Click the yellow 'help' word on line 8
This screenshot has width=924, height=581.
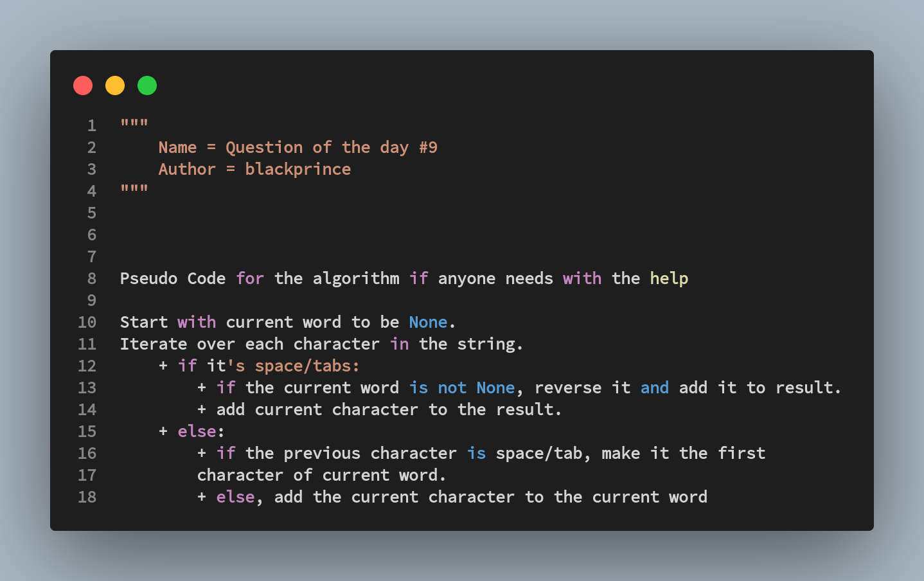669,278
